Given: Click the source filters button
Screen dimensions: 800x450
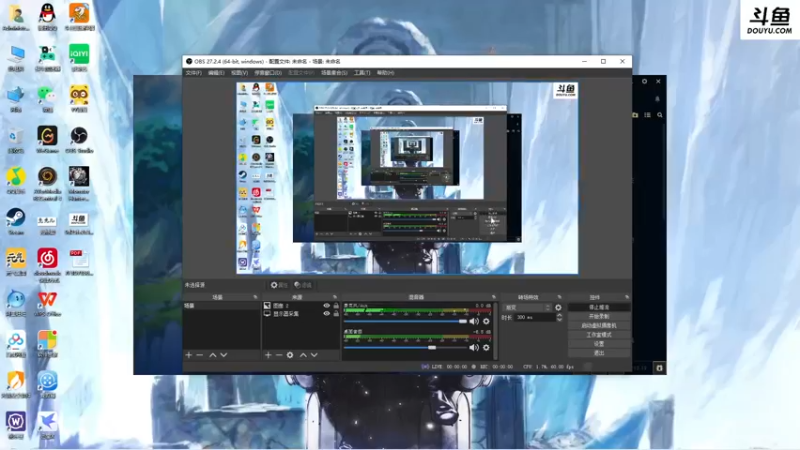Looking at the screenshot, I should tap(303, 285).
